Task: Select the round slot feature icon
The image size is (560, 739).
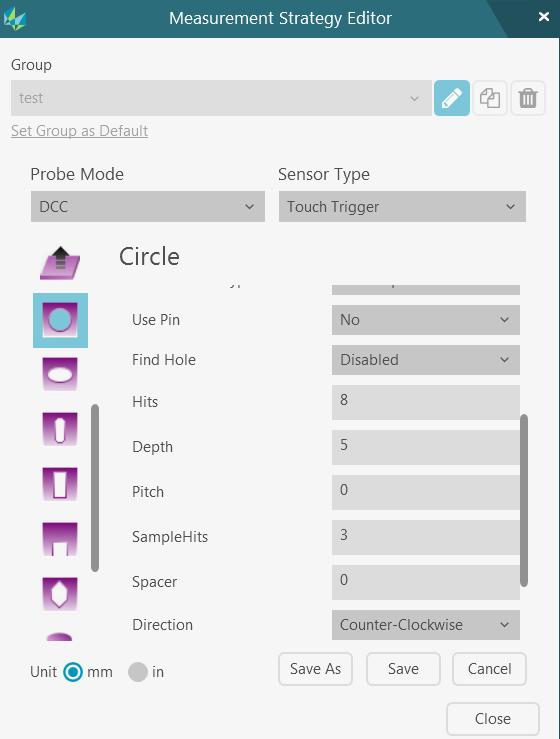Action: tap(60, 429)
